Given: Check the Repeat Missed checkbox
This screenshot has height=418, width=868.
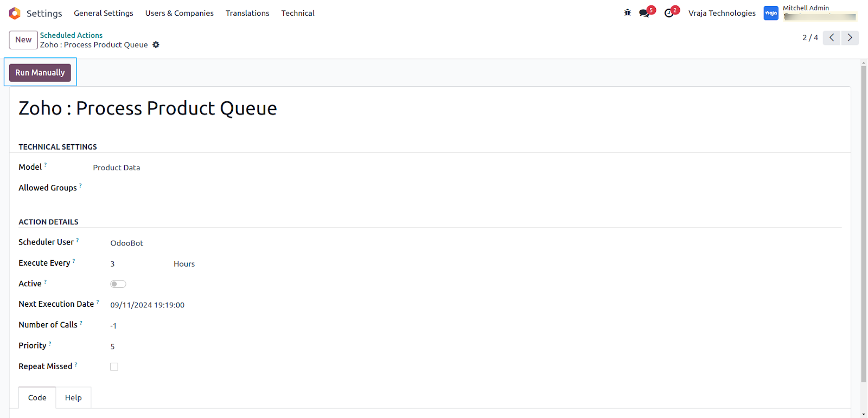Looking at the screenshot, I should [x=114, y=367].
